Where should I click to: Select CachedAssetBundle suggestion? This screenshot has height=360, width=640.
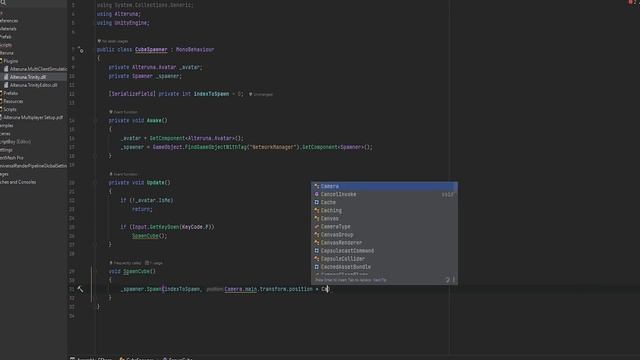click(384, 267)
